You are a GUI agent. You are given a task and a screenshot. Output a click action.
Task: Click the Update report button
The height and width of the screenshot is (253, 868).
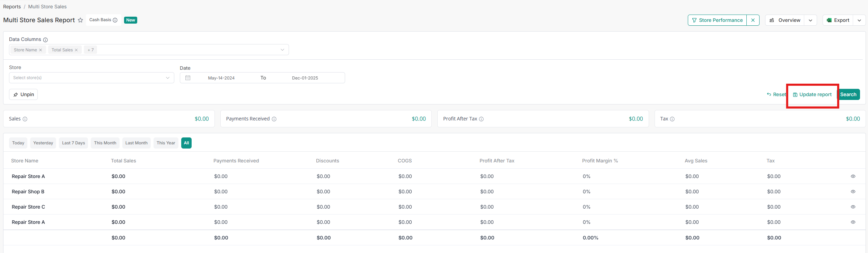click(x=812, y=94)
